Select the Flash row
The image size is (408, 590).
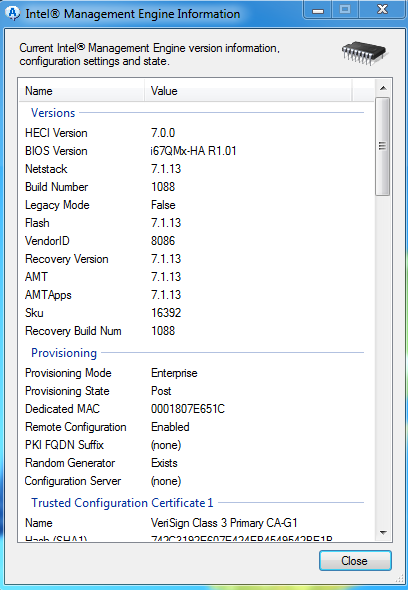pyautogui.click(x=196, y=223)
